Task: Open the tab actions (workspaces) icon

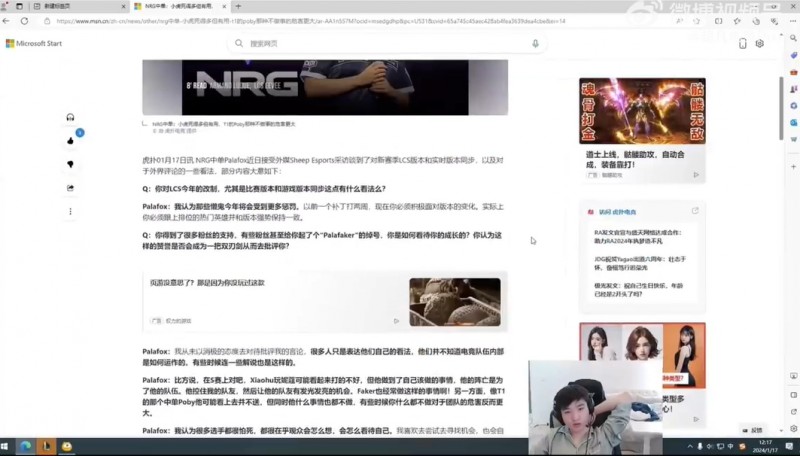Action: click(19, 6)
